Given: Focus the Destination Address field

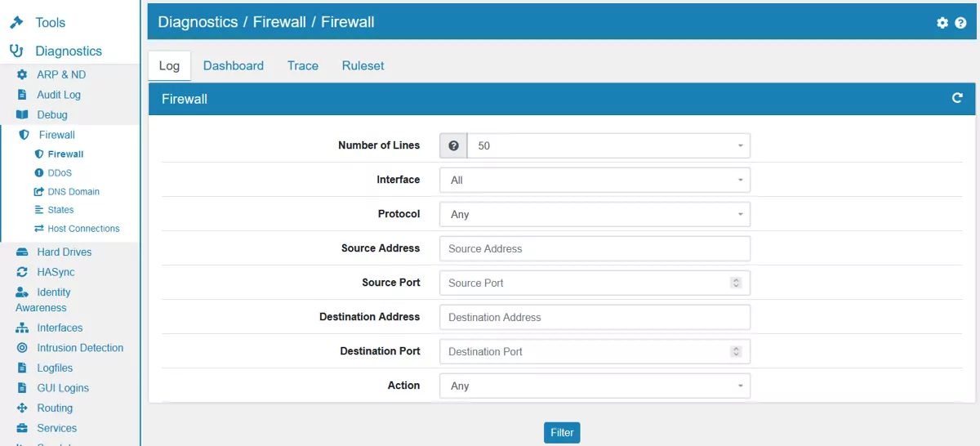Looking at the screenshot, I should tap(595, 317).
